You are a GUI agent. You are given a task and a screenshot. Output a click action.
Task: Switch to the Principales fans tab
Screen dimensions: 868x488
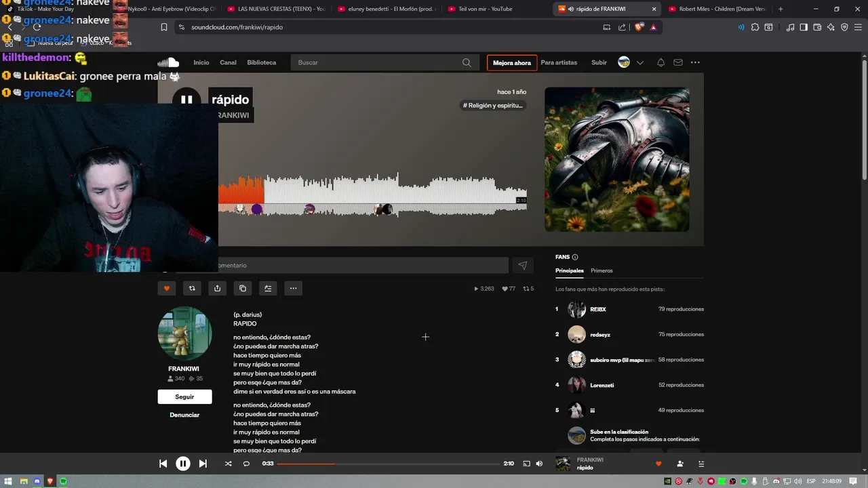[570, 270]
